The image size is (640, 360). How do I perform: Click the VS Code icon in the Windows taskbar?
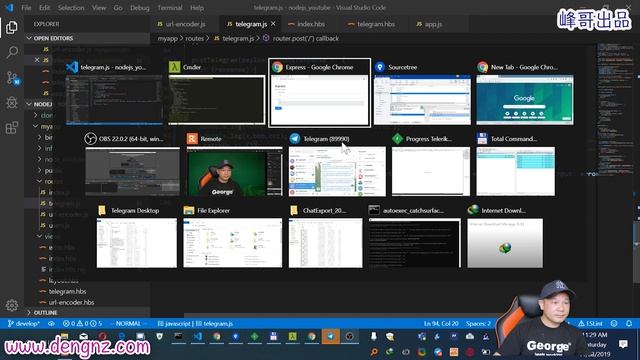pyautogui.click(x=198, y=337)
